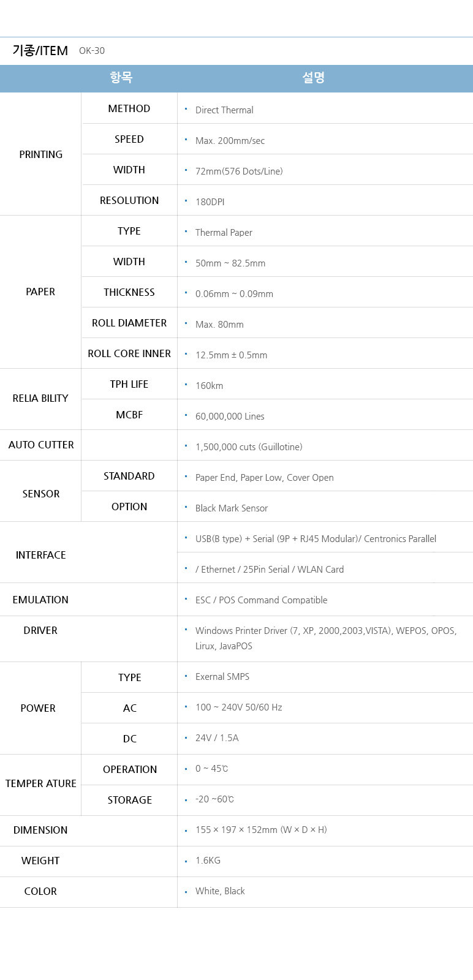Select the 60,000,000 Lines MCBF value
473x980 pixels.
230,417
